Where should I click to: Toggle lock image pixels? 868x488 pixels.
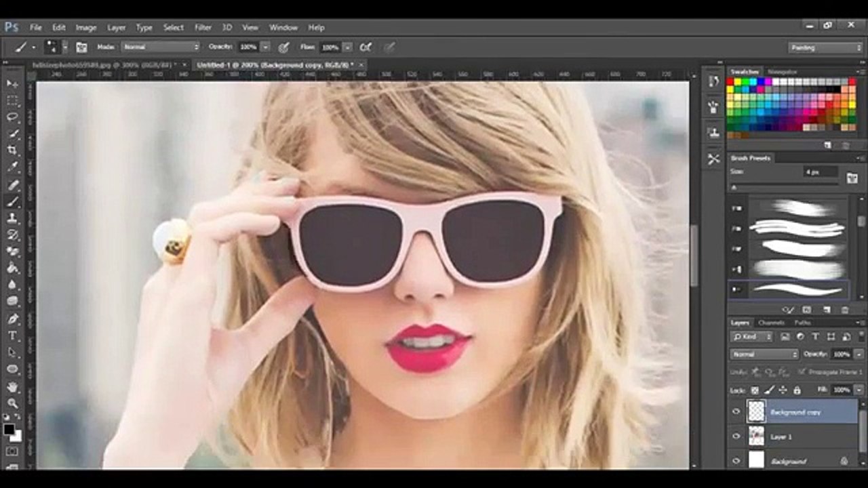pyautogui.click(x=768, y=390)
